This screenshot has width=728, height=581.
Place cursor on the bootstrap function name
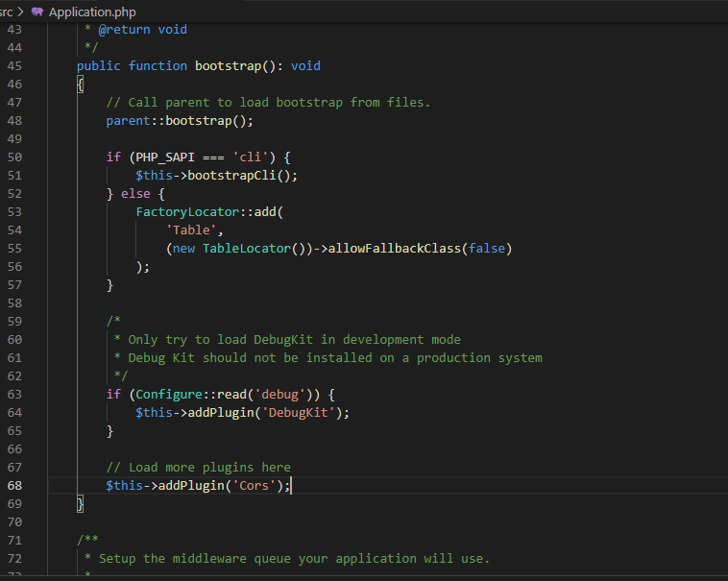[228, 66]
